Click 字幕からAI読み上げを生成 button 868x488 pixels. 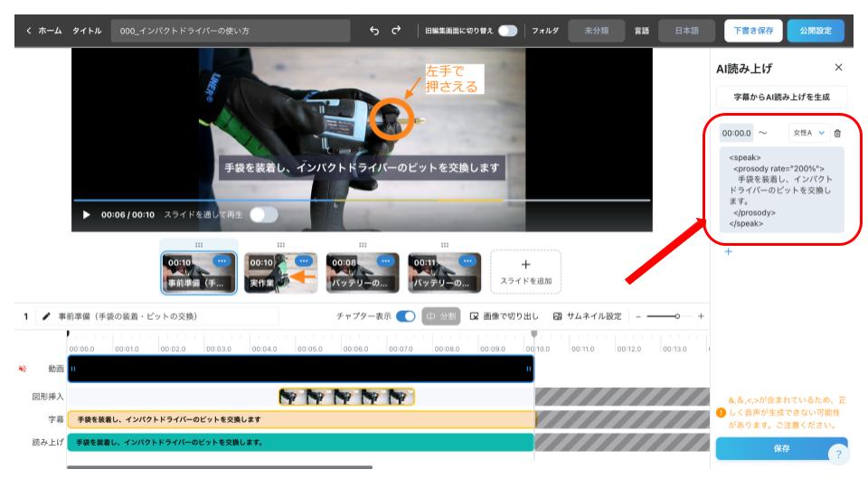(x=781, y=97)
